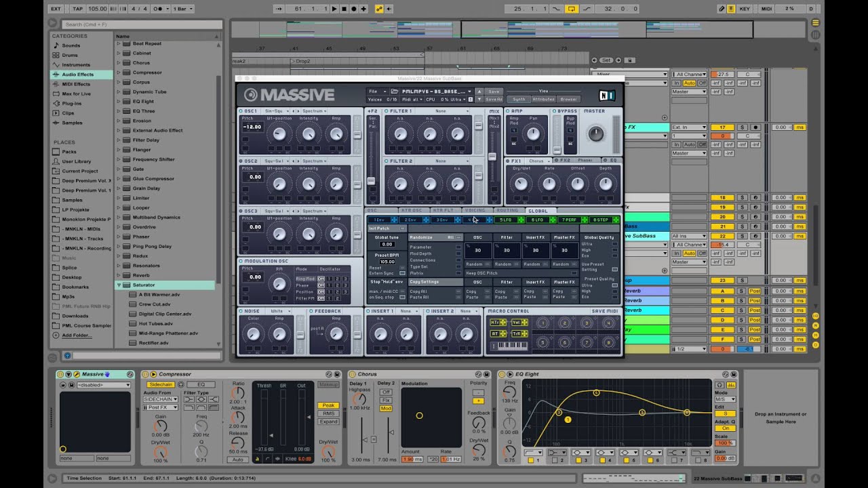The height and width of the screenshot is (488, 868).
Task: Toggle draw mode pencil icon
Action: click(722, 9)
